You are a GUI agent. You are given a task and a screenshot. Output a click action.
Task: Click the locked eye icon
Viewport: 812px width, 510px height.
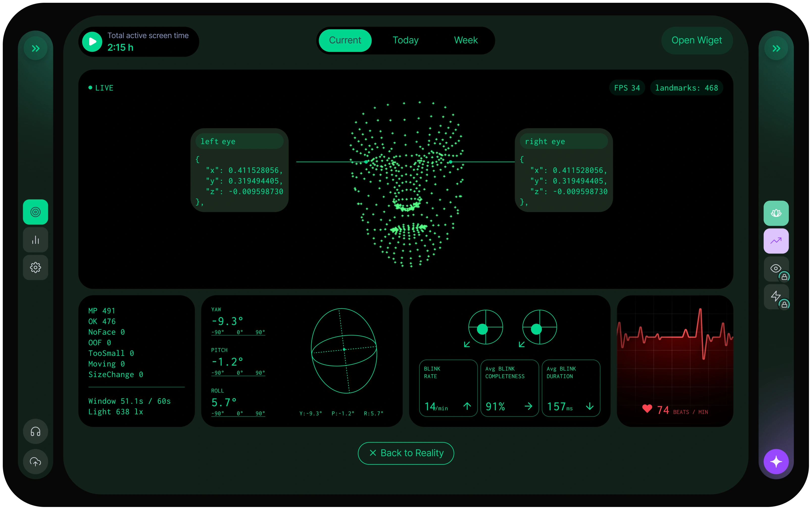[776, 269]
